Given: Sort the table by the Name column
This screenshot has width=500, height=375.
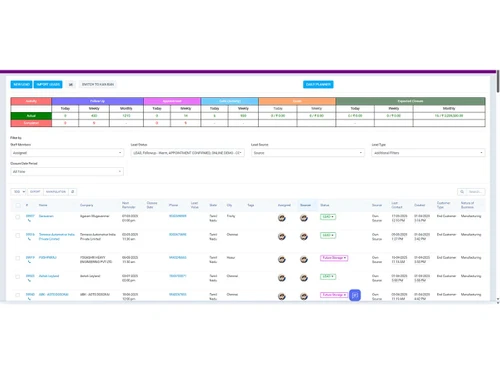Looking at the screenshot, I should (43, 205).
